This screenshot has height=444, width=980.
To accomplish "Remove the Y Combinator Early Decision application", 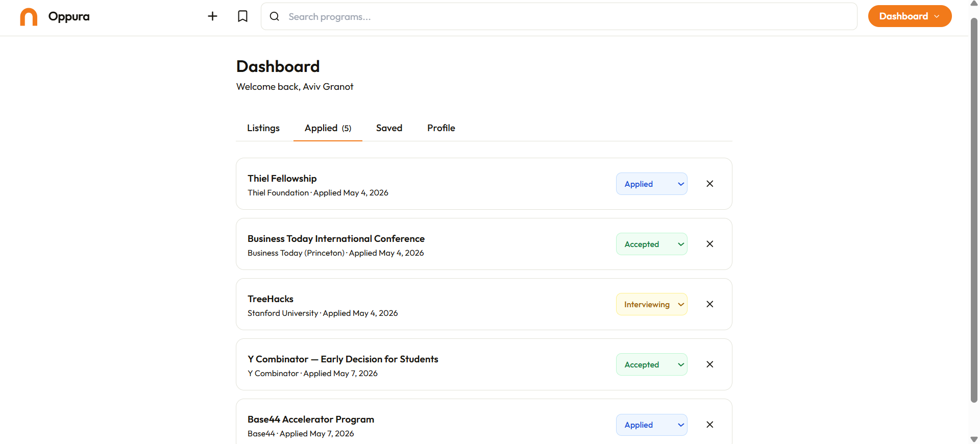I will (x=709, y=364).
